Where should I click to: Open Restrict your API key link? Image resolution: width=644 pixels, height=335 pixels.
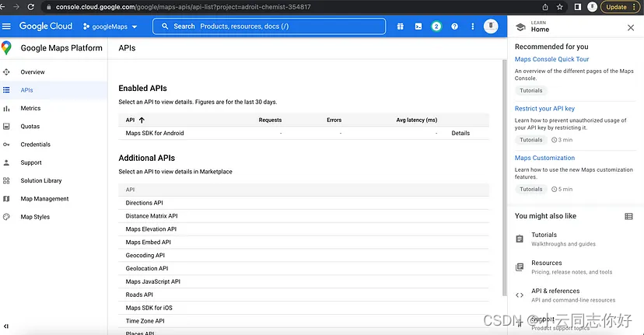click(544, 108)
